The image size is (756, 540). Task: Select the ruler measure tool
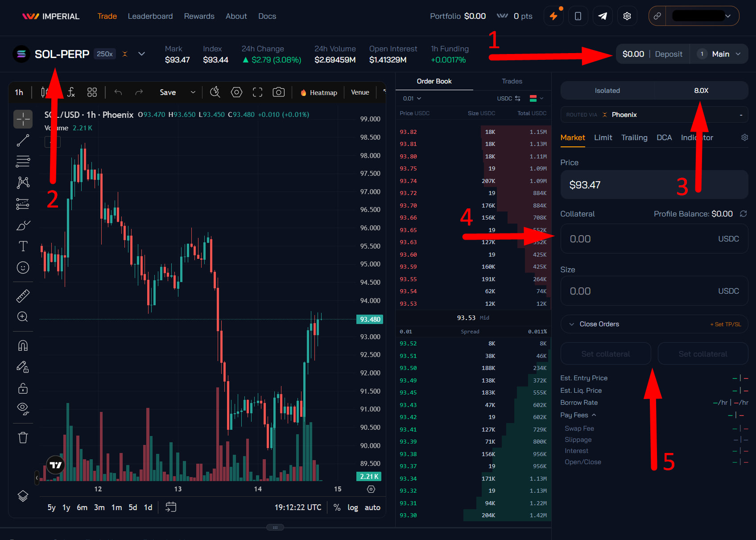click(x=23, y=296)
